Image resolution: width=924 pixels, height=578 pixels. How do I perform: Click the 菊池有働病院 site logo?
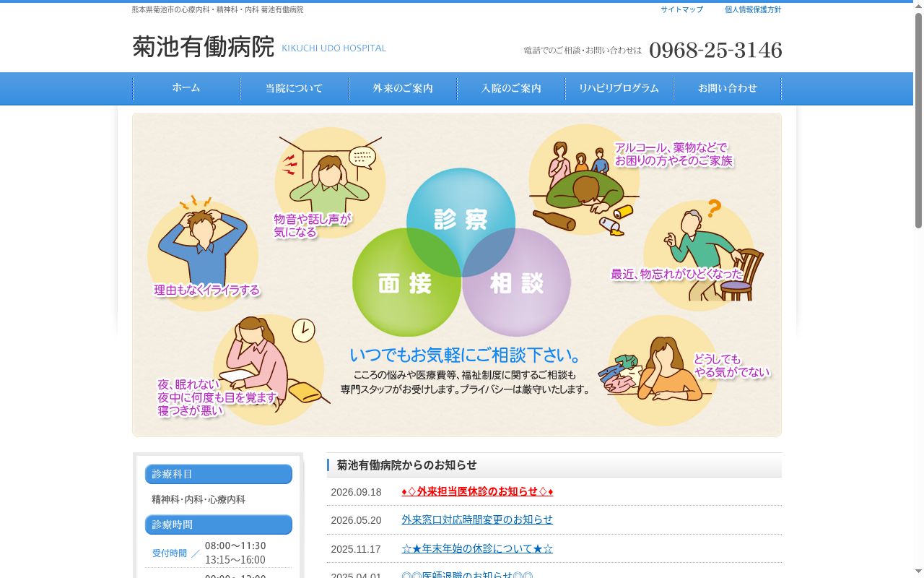[x=259, y=47]
